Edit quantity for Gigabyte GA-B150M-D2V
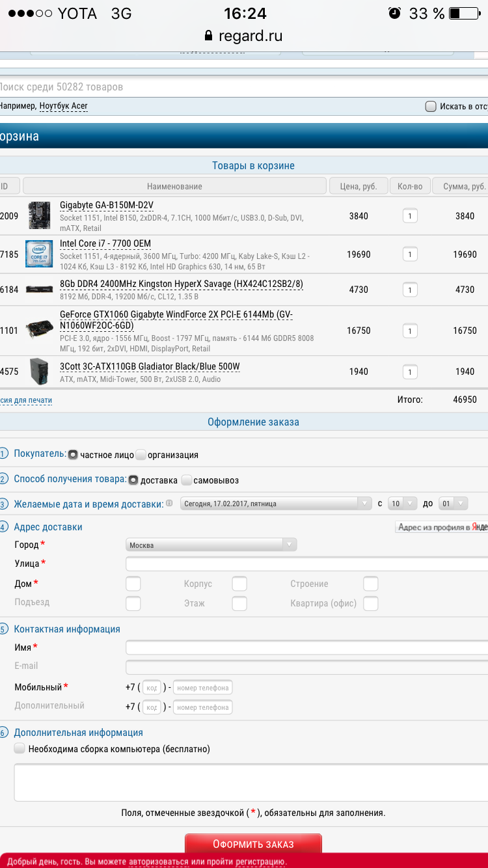Screen dimensions: 488x868 coord(410,216)
